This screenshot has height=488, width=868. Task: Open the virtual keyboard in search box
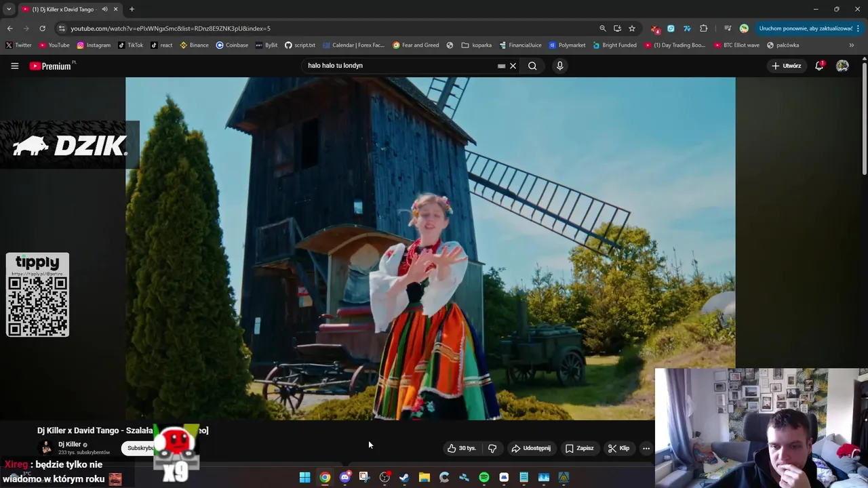pyautogui.click(x=501, y=66)
